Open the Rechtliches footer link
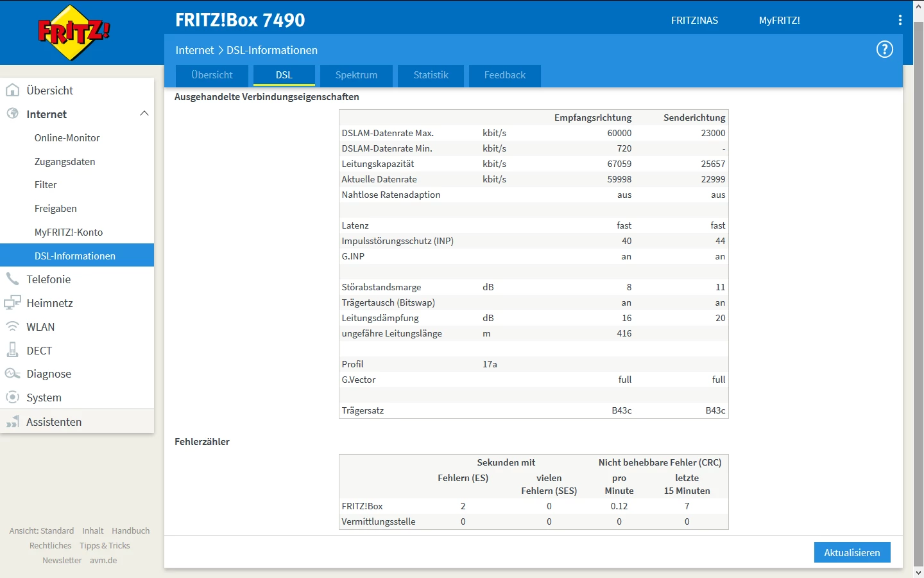 (50, 546)
